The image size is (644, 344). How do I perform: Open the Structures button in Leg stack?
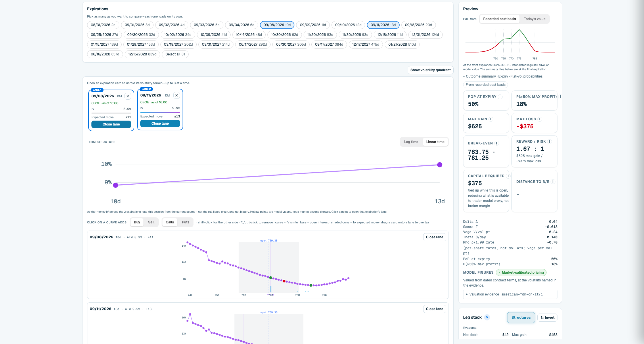tap(521, 318)
